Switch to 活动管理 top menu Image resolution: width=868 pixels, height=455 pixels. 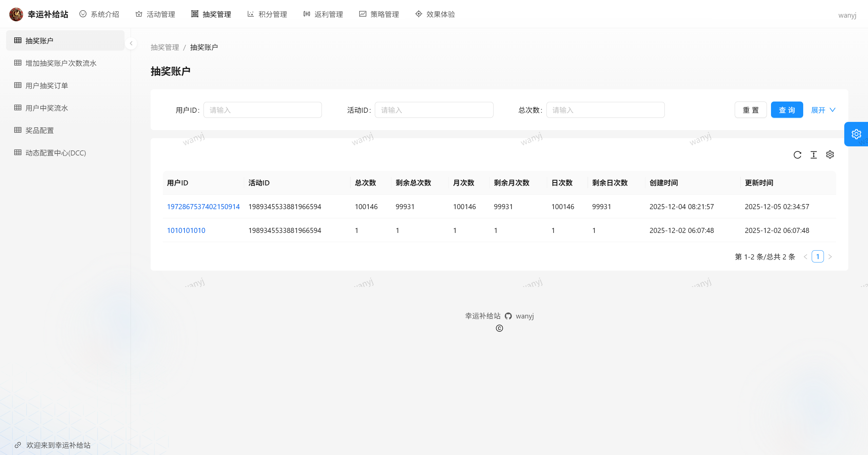coord(155,14)
